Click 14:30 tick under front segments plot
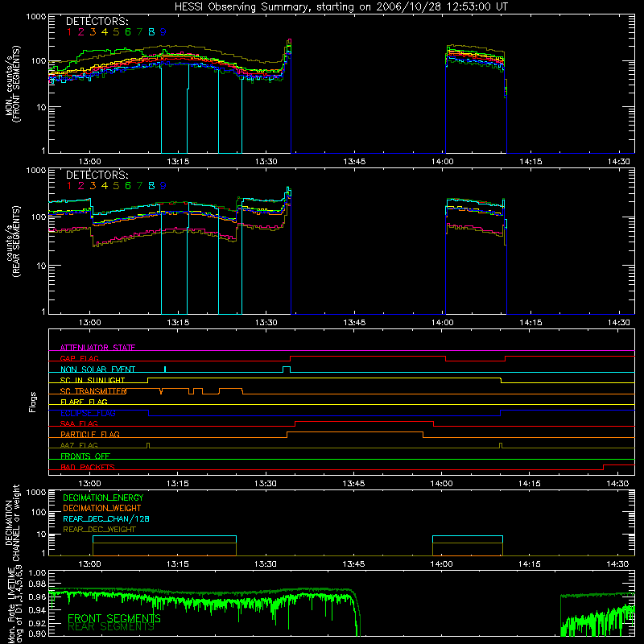This screenshot has height=644, width=644. (x=618, y=162)
